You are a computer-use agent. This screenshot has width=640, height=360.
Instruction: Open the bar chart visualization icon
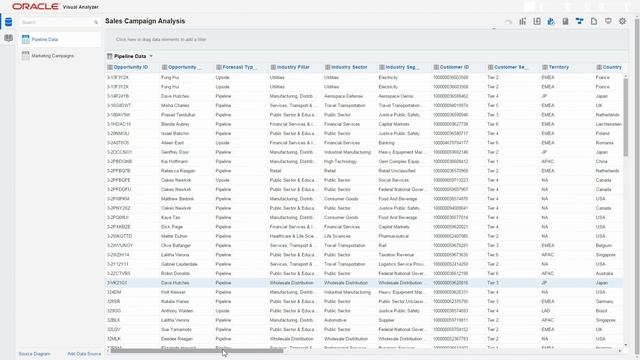click(x=522, y=21)
